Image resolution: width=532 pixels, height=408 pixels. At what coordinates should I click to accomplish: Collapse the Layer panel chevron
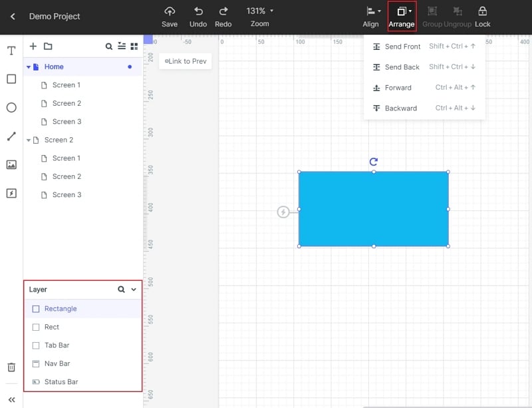click(134, 290)
